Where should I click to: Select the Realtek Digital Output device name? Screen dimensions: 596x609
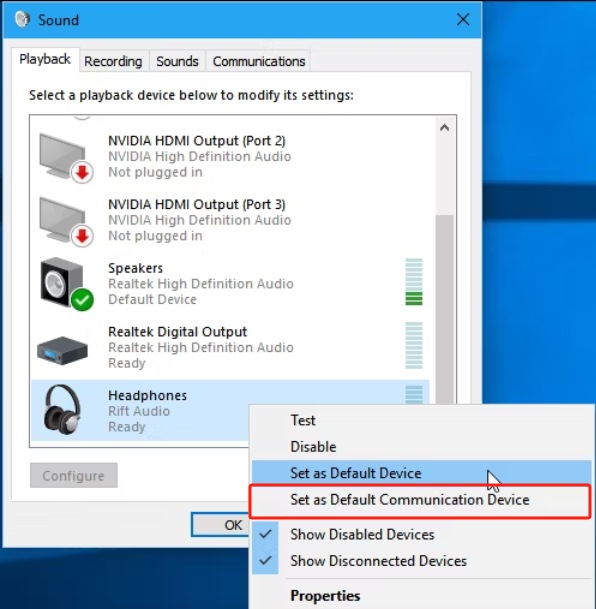[177, 332]
